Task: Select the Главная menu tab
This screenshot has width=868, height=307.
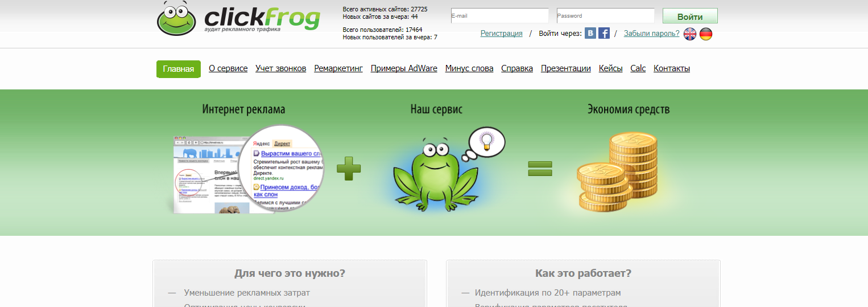Action: point(179,69)
